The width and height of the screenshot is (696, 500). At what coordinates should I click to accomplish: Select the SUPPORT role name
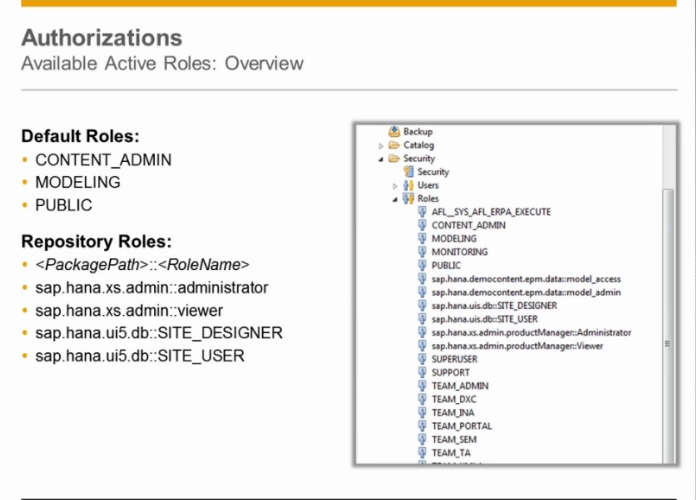tap(451, 372)
